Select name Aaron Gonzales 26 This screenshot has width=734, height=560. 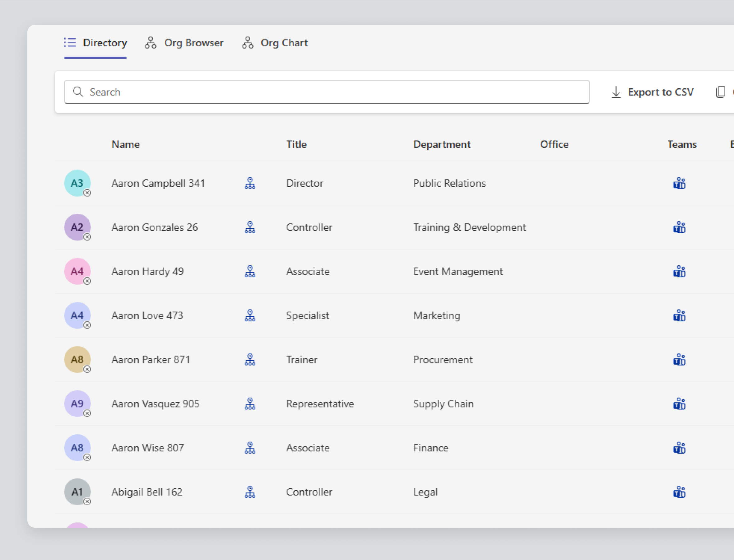(155, 227)
